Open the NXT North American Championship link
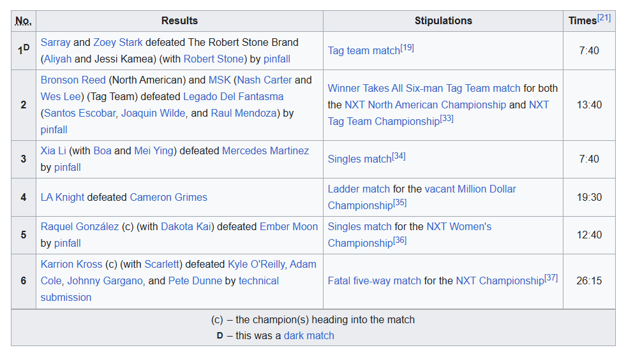The height and width of the screenshot is (364, 626). tap(425, 105)
